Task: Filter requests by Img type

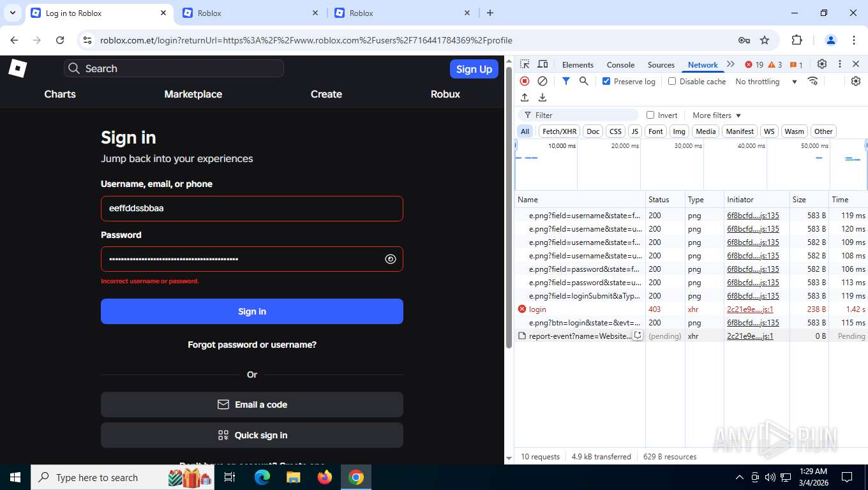Action: 679,131
